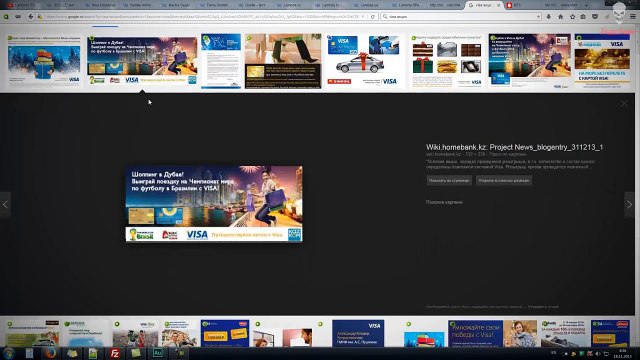Click the 'Открыть в полном размере' button
This screenshot has height=360, width=640.
point(504,180)
